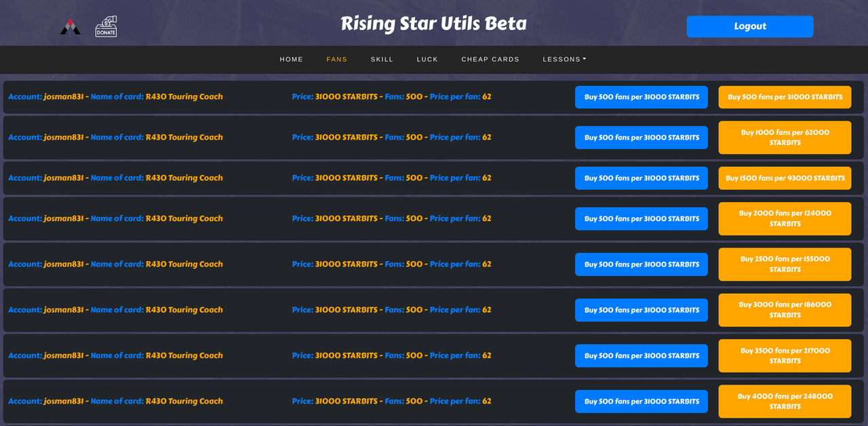Click the blue Buy 500 fans button in first row

click(x=641, y=97)
